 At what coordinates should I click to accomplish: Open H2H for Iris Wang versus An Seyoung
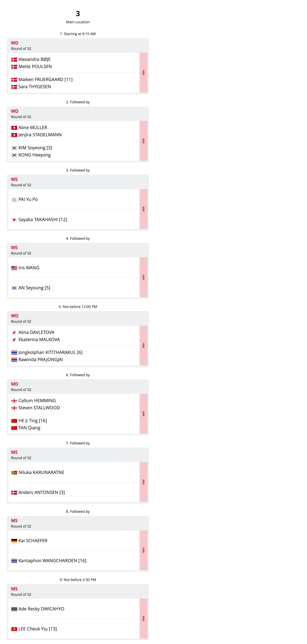pos(143,277)
